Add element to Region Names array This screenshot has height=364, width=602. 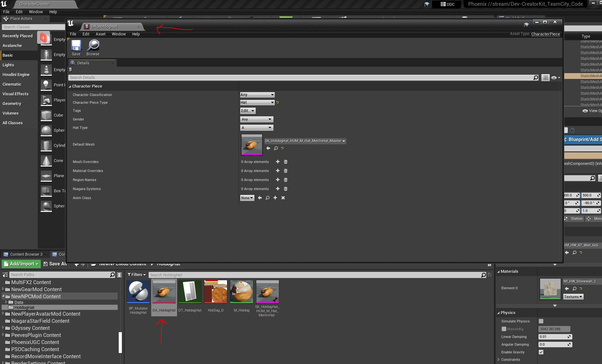coord(278,180)
